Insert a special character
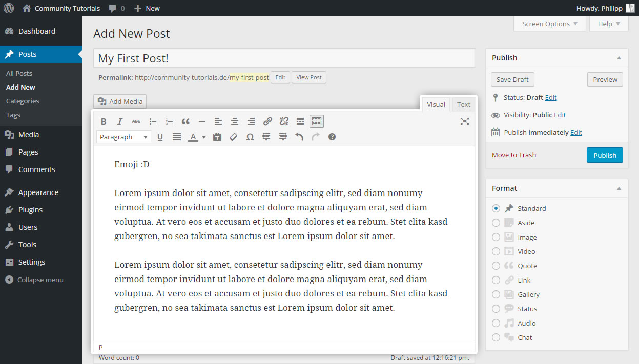639x364 pixels. click(x=250, y=137)
